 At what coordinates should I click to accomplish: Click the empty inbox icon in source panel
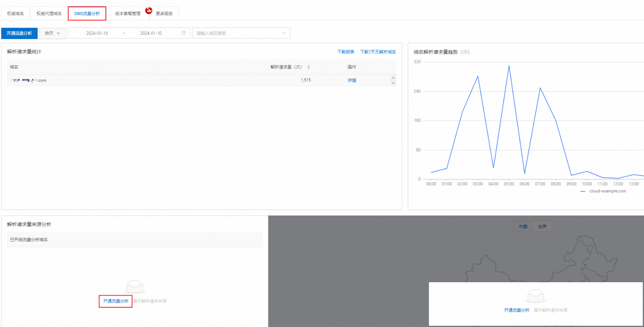pyautogui.click(x=135, y=287)
